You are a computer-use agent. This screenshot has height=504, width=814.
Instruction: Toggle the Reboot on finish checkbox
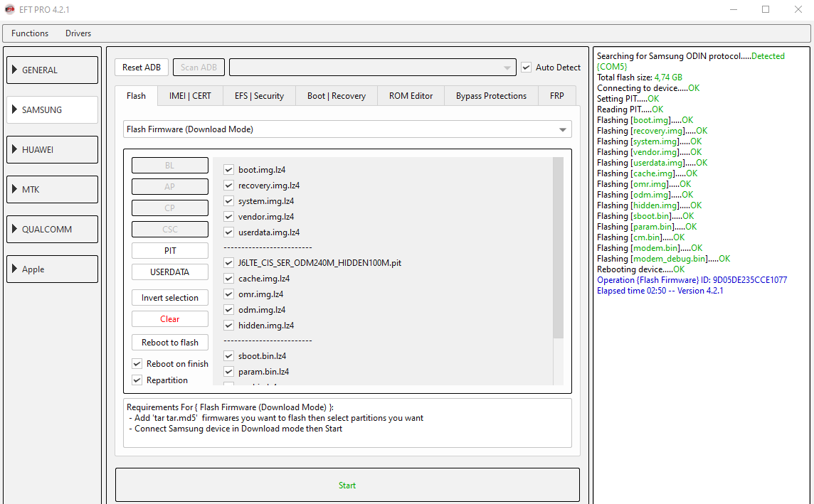pyautogui.click(x=137, y=363)
